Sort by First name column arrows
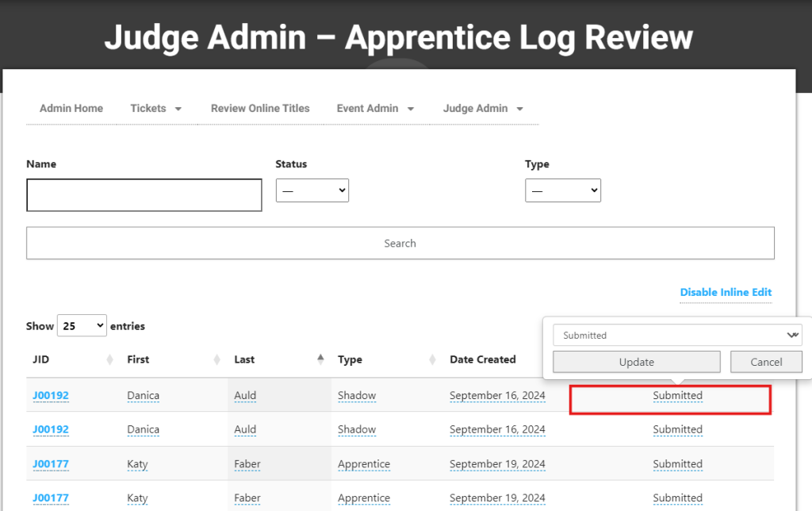This screenshot has width=812, height=511. [216, 360]
